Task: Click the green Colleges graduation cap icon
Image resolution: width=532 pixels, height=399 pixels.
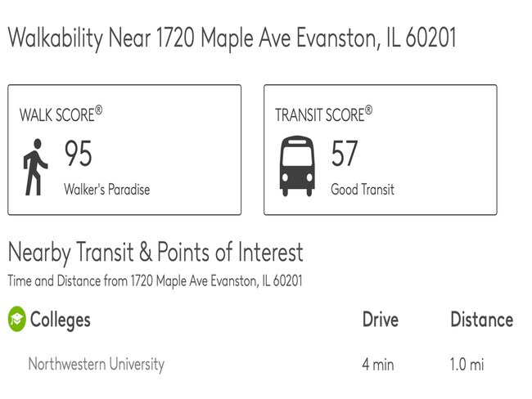Action: point(16,319)
